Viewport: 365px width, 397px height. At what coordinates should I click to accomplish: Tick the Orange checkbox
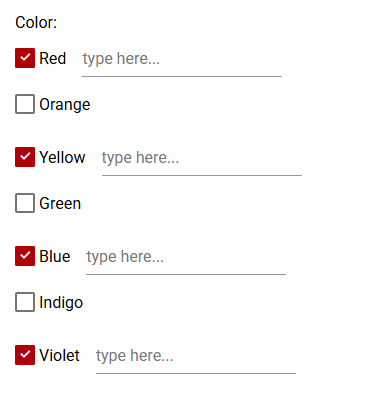coord(25,104)
